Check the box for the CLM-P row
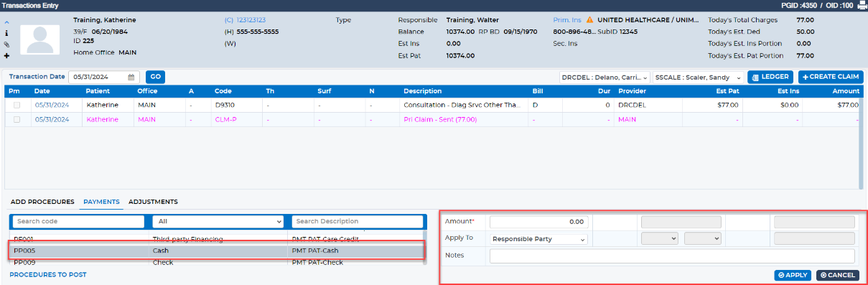 (x=17, y=119)
